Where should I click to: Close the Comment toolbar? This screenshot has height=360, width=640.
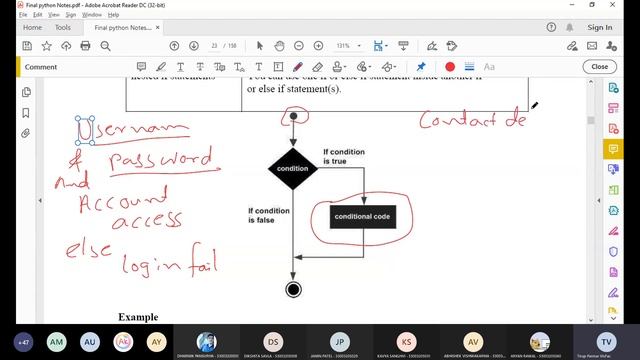tap(599, 67)
